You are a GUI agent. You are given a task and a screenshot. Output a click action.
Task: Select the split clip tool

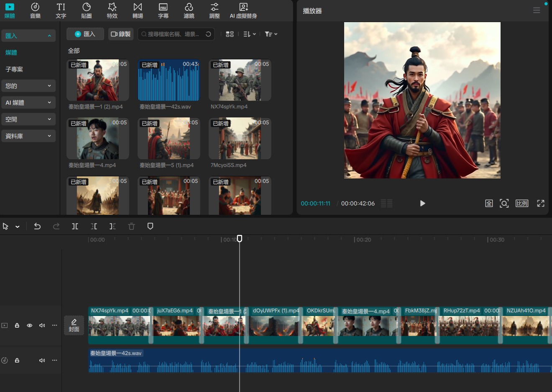click(75, 226)
